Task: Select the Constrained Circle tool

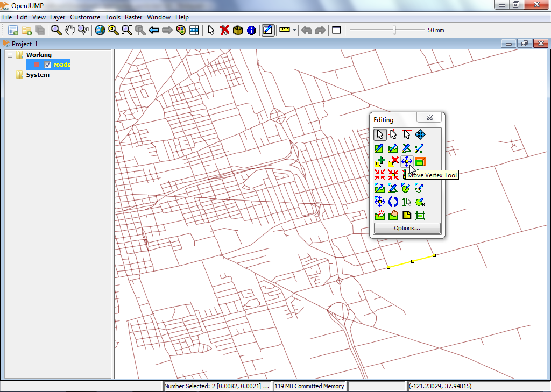Action: [407, 188]
